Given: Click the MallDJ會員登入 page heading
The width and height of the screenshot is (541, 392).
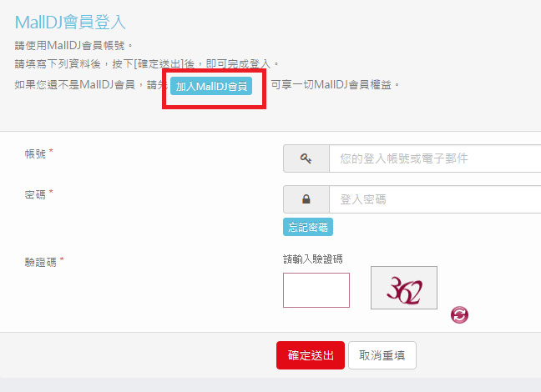Looking at the screenshot, I should (70, 22).
